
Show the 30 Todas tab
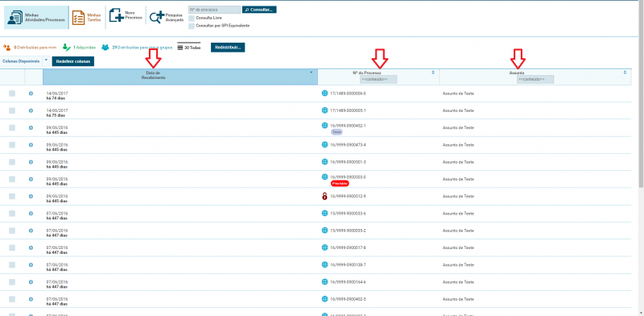[189, 48]
